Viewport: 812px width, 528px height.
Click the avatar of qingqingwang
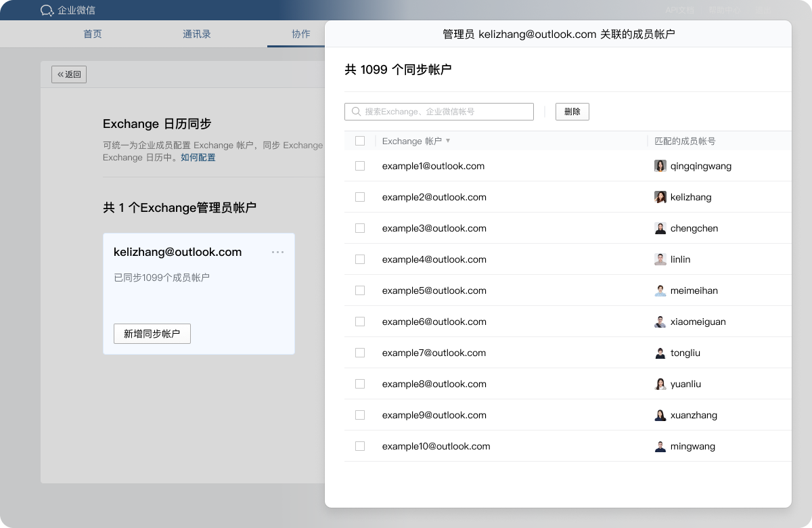click(660, 166)
